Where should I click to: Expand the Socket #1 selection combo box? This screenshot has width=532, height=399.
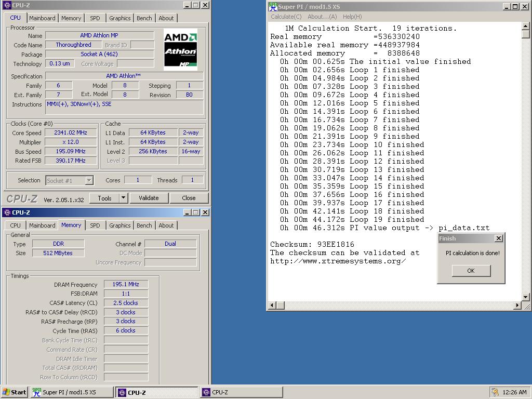pos(89,180)
